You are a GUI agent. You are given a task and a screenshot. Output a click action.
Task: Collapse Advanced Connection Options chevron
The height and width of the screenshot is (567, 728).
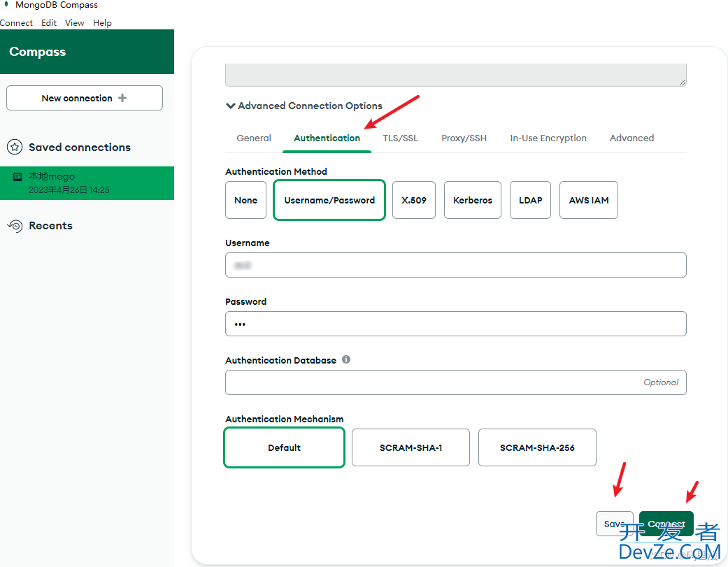point(230,106)
